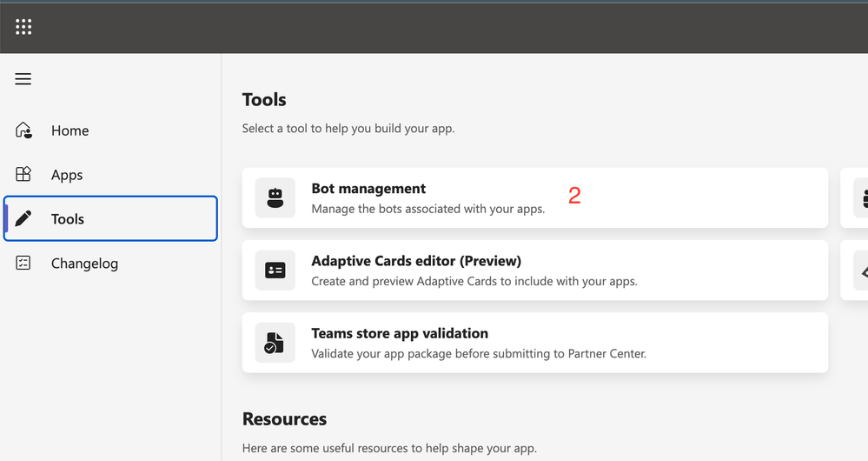Screen dimensions: 868x461
Task: Click the Home house icon in the sidebar
Action: 23,130
